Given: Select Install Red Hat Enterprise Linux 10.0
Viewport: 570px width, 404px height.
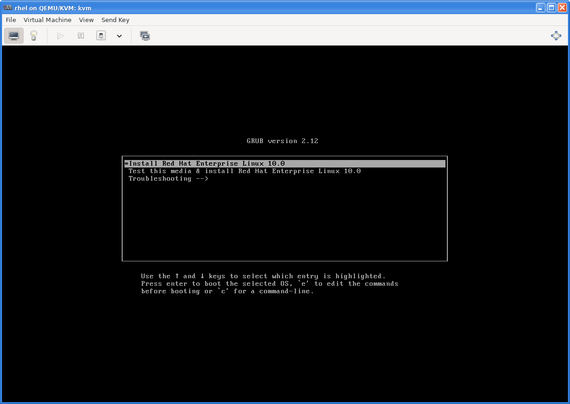Looking at the screenshot, I should 285,164.
